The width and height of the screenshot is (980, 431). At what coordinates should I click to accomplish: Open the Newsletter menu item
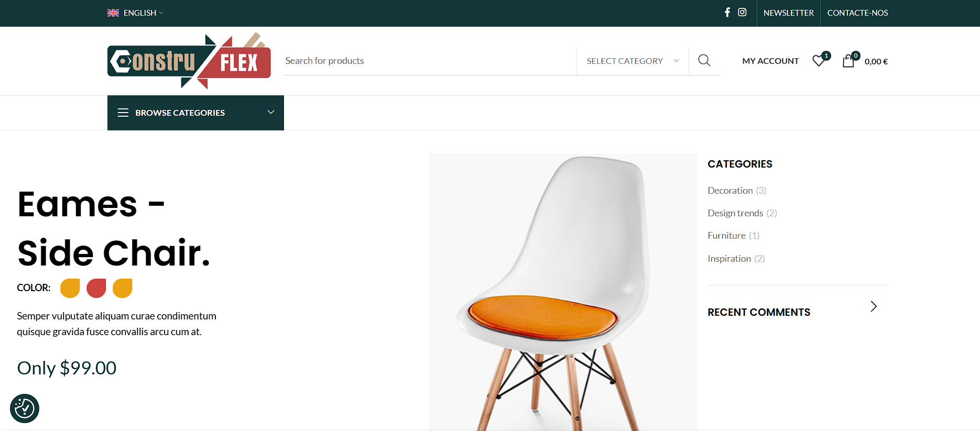pyautogui.click(x=789, y=13)
